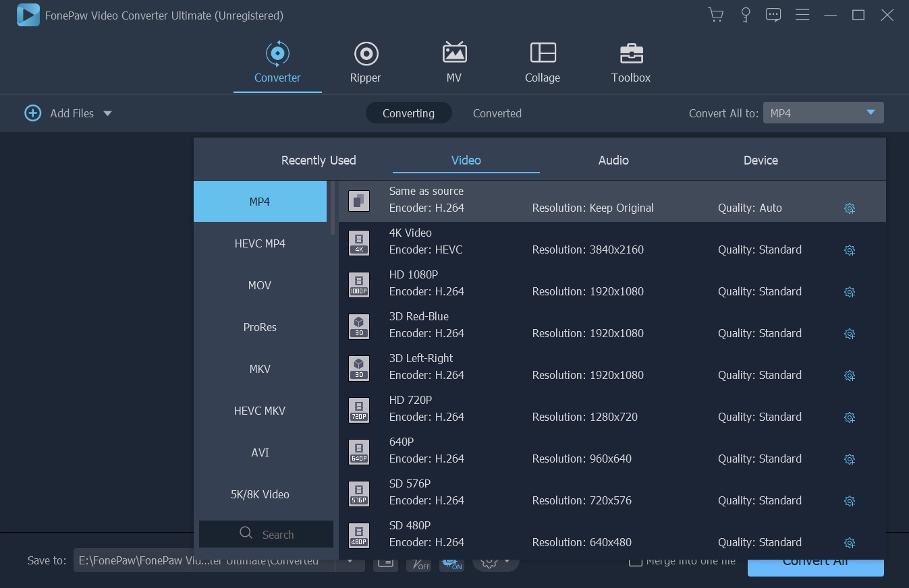The width and height of the screenshot is (909, 588).
Task: Select MKV format
Action: 260,369
